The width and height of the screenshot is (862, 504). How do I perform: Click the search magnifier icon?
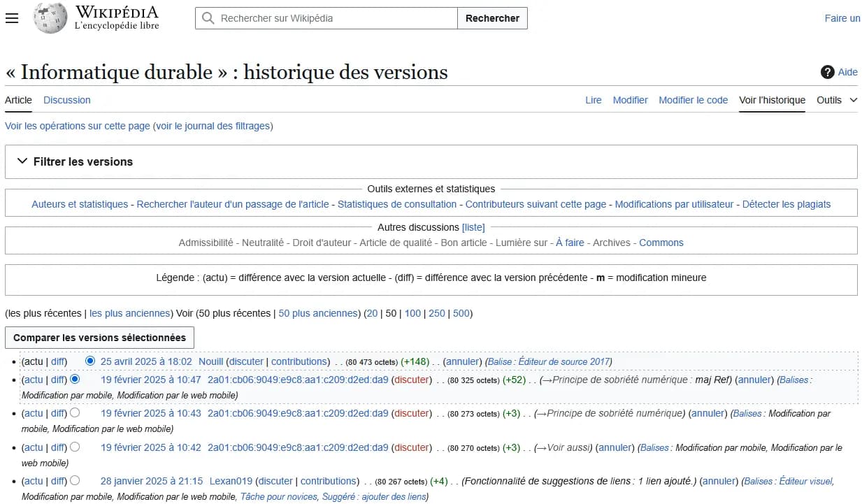tap(208, 18)
